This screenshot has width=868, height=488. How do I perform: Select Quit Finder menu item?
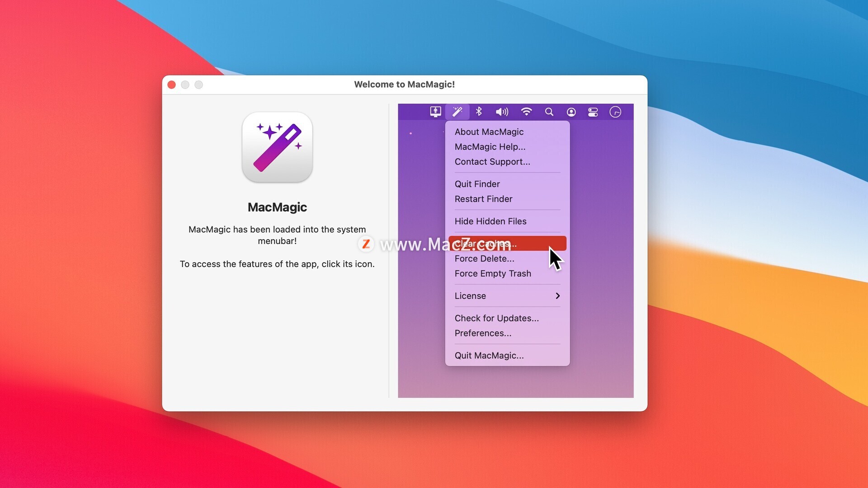coord(507,184)
